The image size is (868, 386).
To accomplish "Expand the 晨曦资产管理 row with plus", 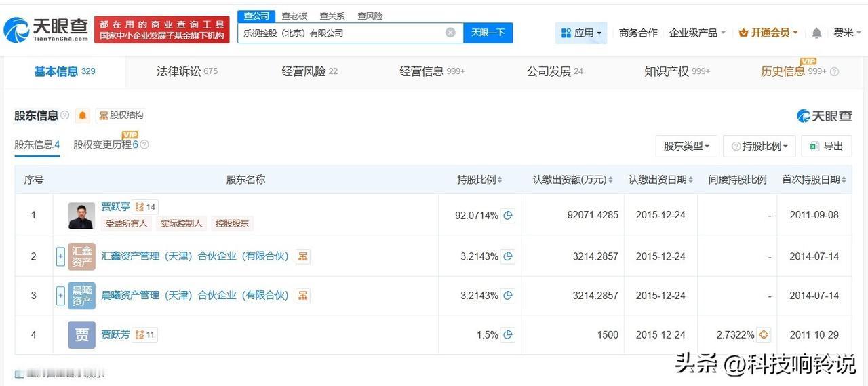I will 60,296.
